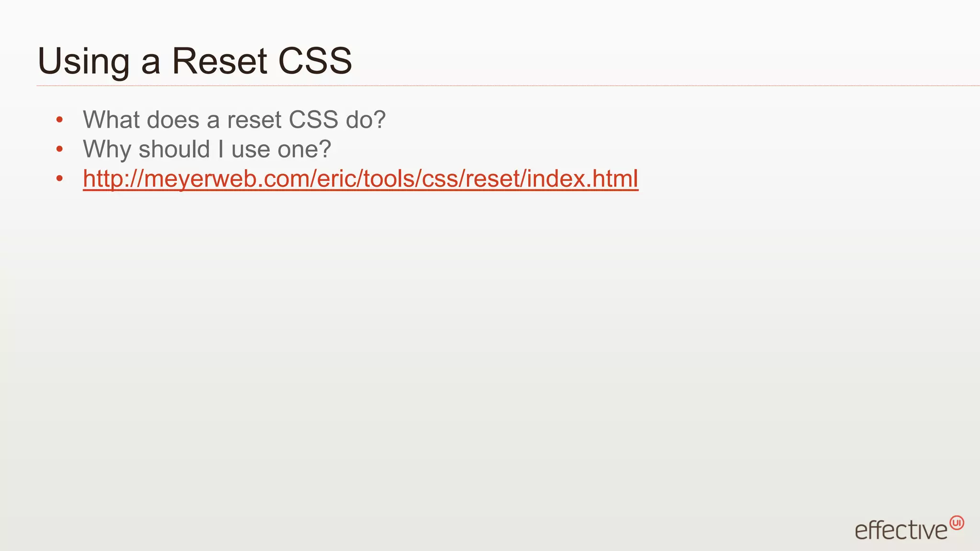
Task: Click the "http://" prefix of the link
Action: tap(112, 178)
